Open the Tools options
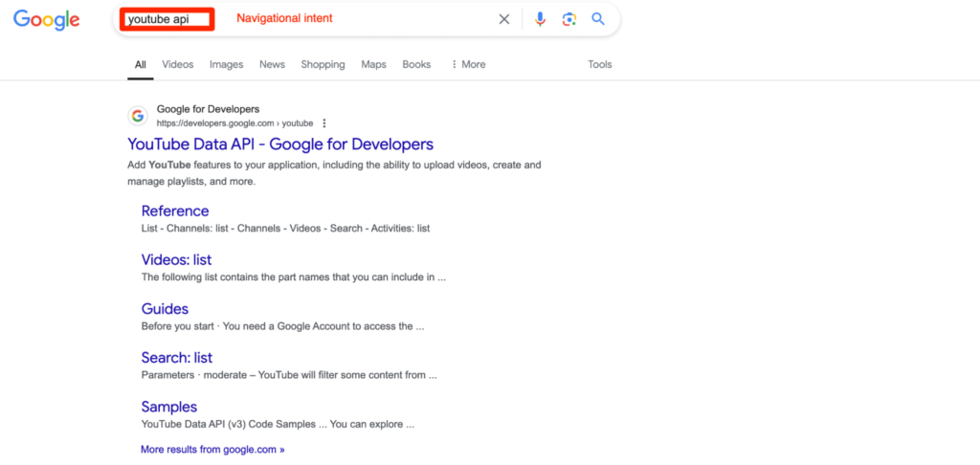Image resolution: width=980 pixels, height=465 pixels. click(600, 64)
